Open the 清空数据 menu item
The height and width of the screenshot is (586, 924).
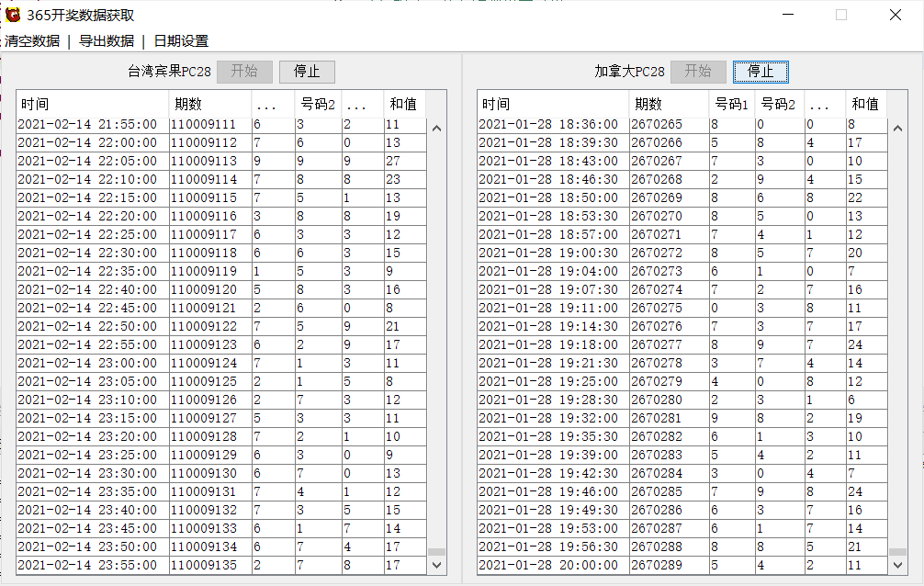tap(32, 40)
